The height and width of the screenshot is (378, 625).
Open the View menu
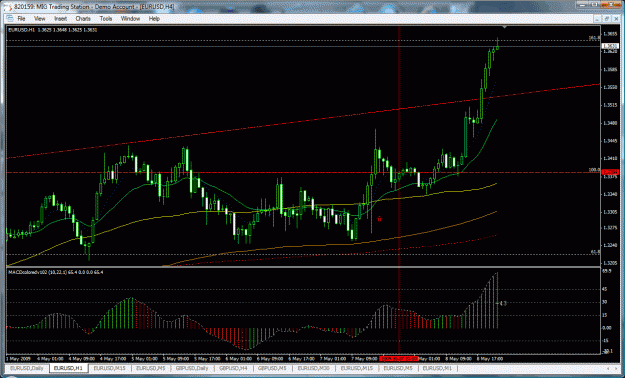39,19
